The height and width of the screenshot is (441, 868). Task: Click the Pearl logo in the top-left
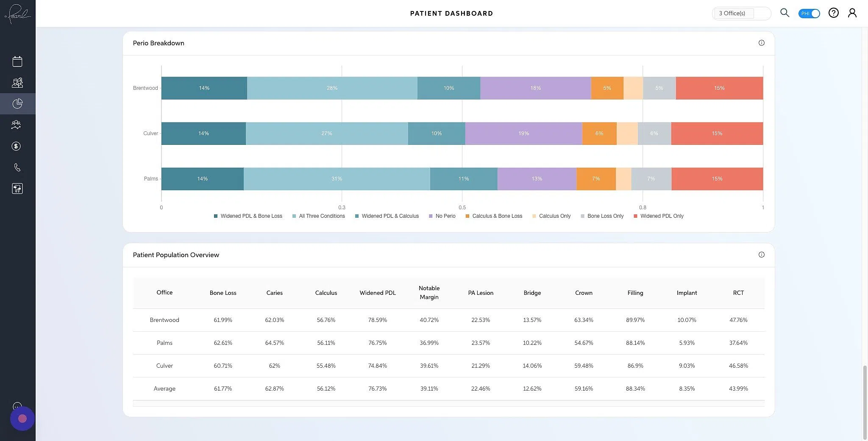[x=17, y=13]
